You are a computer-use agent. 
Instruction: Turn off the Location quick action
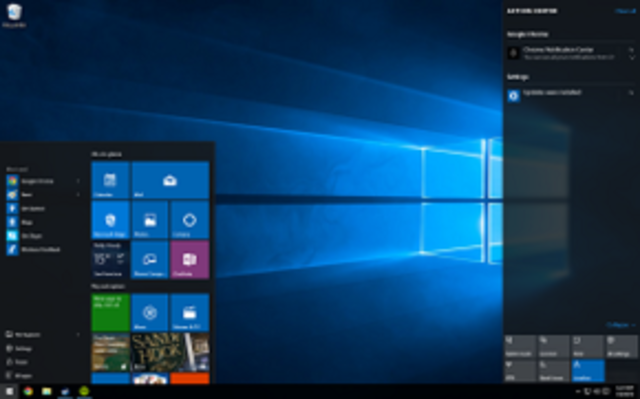point(588,370)
